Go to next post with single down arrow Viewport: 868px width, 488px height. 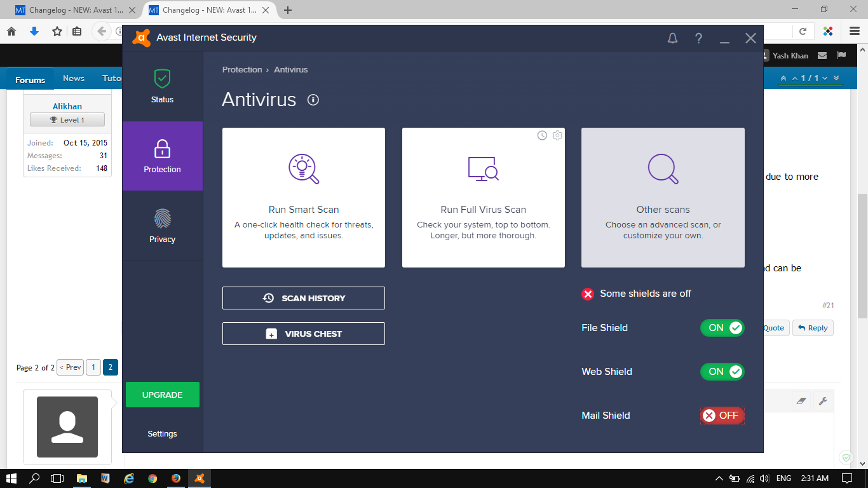coord(825,78)
